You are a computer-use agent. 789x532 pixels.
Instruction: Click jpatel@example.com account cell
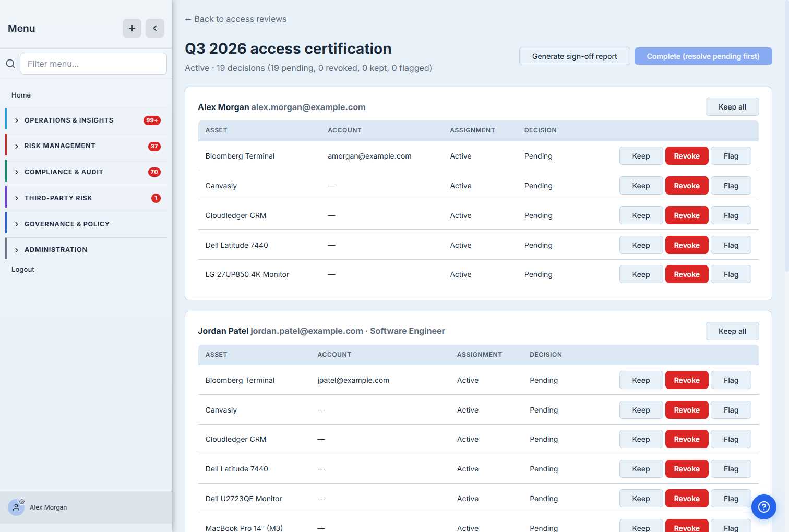tap(353, 380)
